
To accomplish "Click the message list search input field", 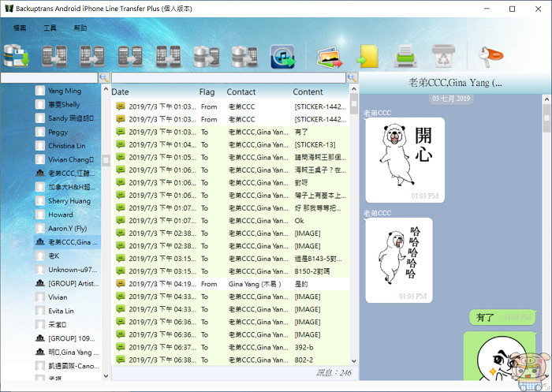I will [229, 78].
